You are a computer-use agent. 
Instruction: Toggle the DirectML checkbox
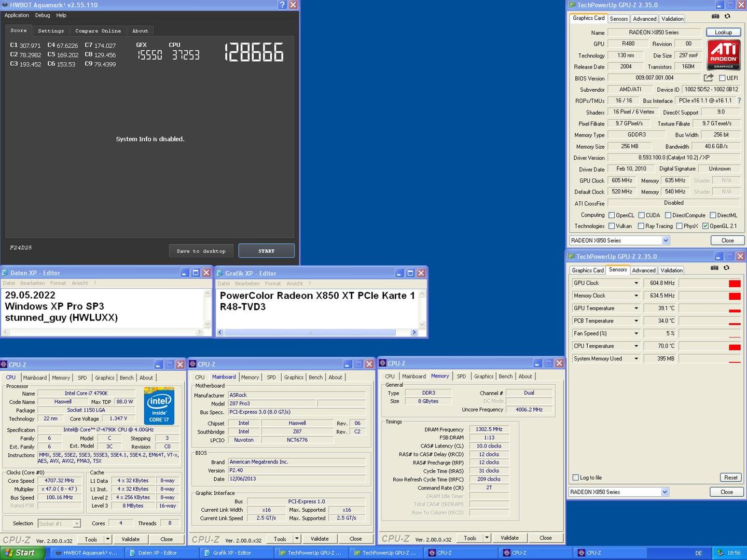(713, 215)
